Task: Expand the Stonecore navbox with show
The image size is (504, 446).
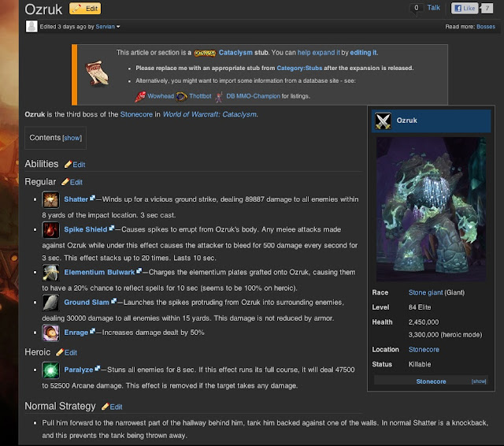Action: [x=479, y=381]
